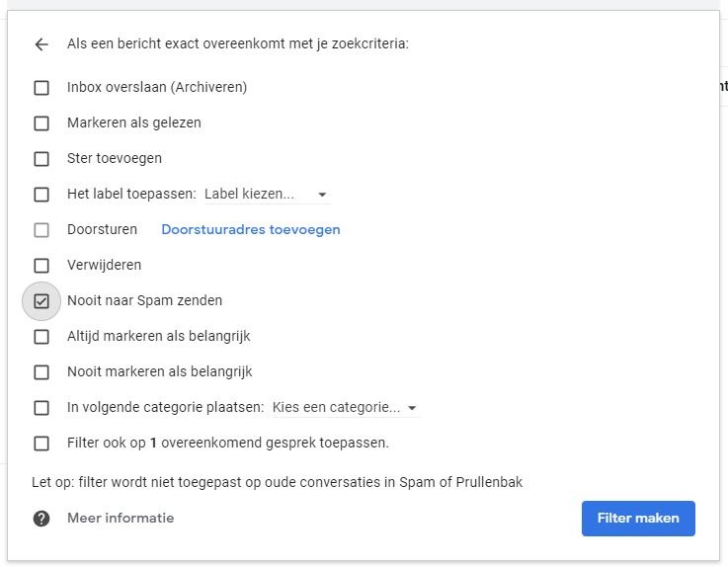Check 'Altijd markeren als belangrijk'
The width and height of the screenshot is (728, 567).
pos(41,337)
